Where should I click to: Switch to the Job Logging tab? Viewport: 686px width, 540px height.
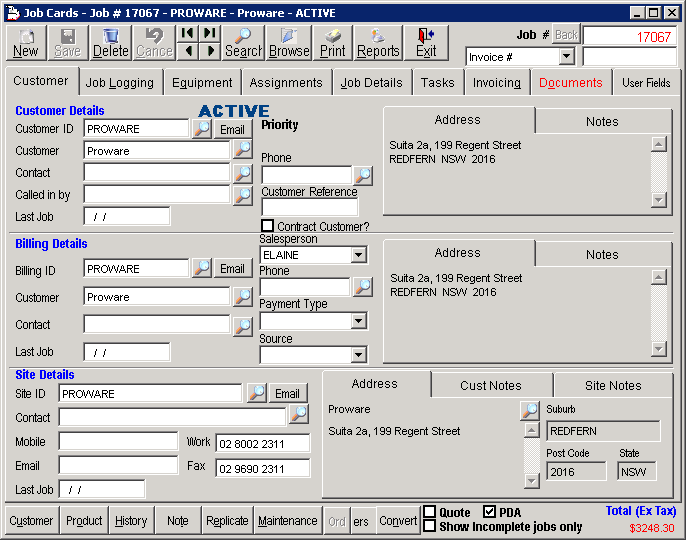pos(120,83)
